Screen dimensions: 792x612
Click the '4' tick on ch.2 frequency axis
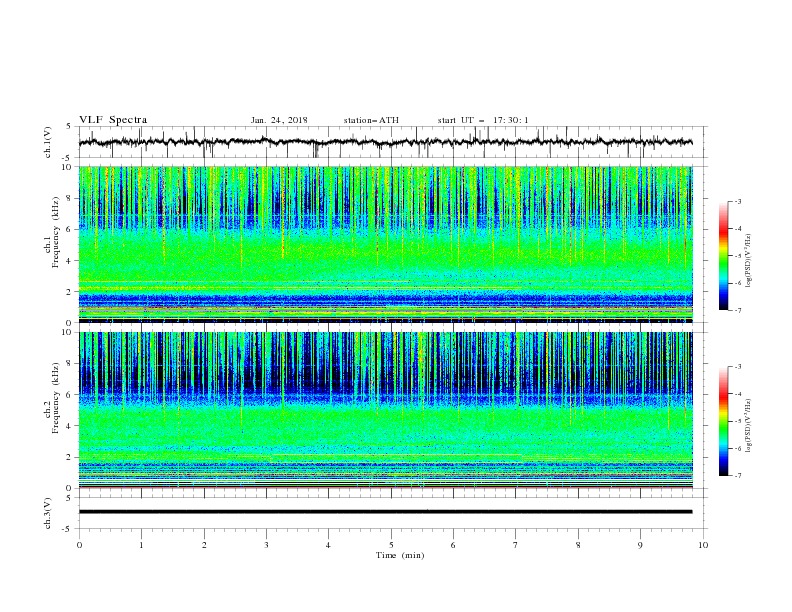[71, 426]
